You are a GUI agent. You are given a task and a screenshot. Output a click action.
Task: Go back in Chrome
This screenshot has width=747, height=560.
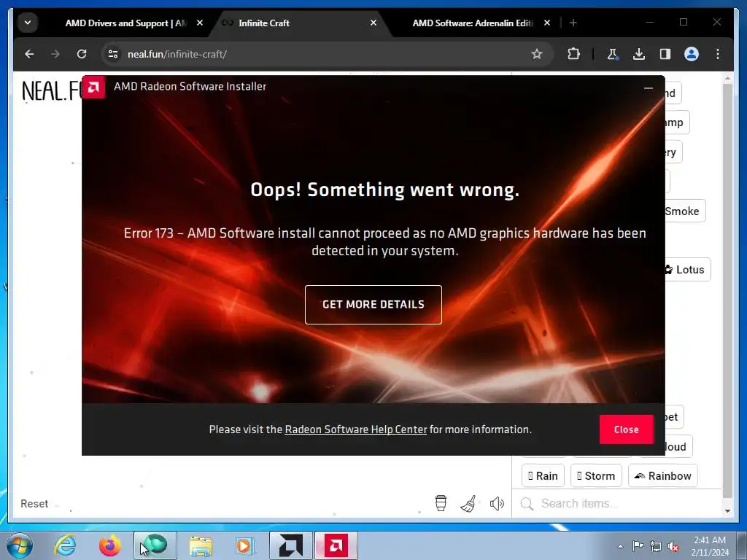click(29, 54)
